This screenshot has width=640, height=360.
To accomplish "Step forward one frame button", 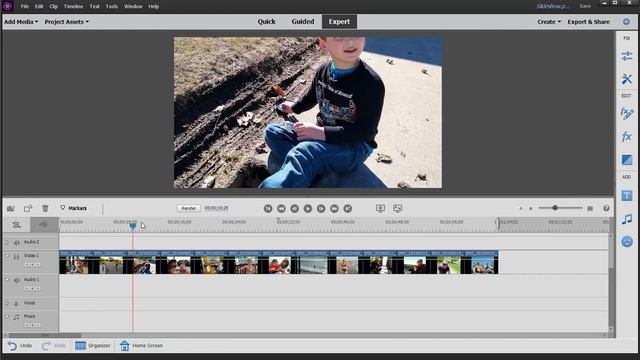I will [321, 209].
